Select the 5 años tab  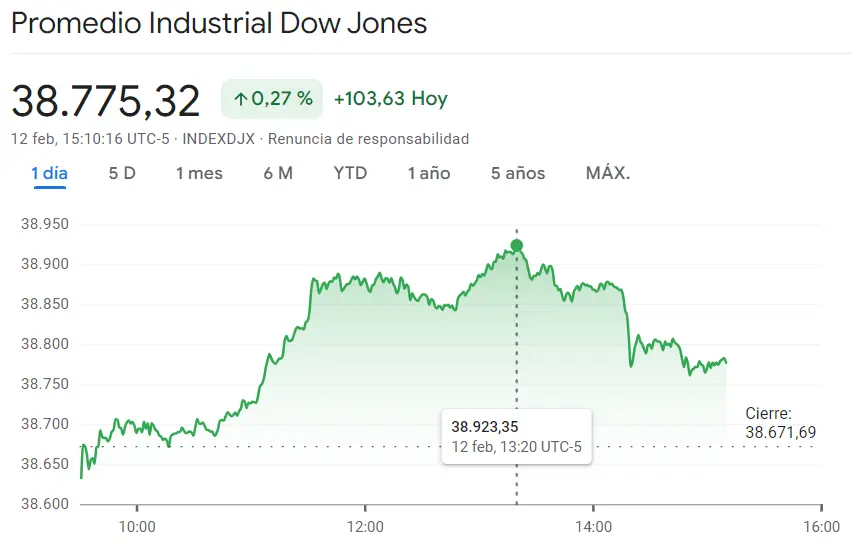point(518,173)
